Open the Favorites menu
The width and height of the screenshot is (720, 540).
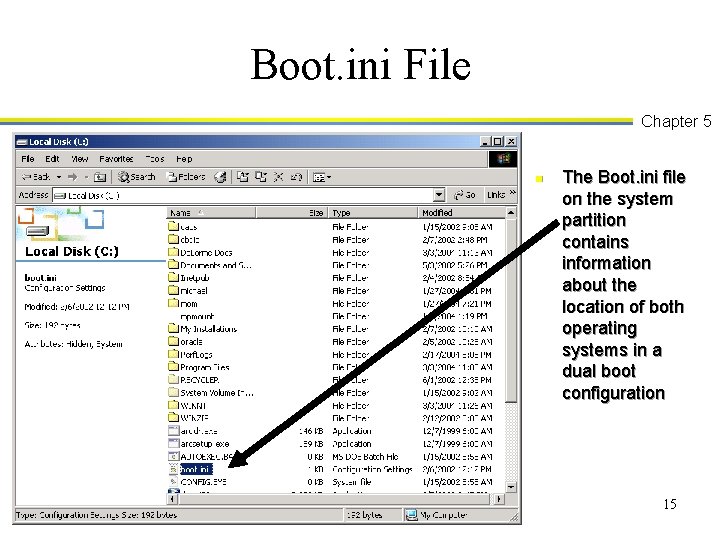(116, 159)
